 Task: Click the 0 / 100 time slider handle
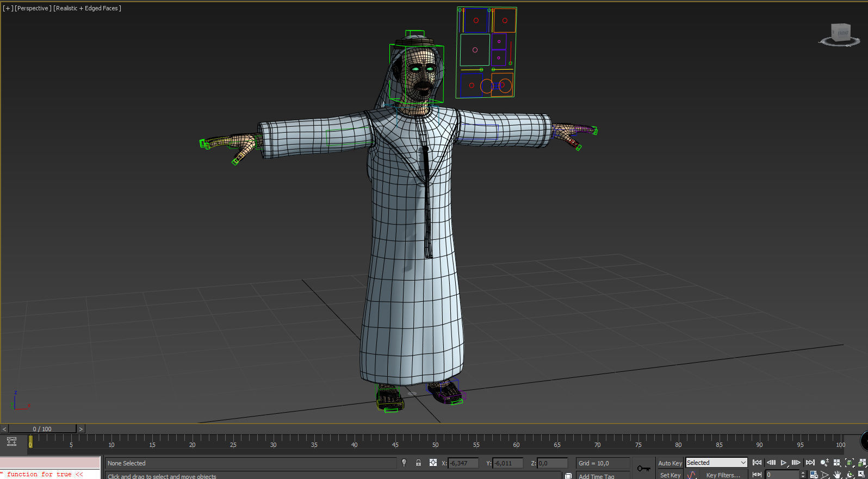[x=42, y=429]
